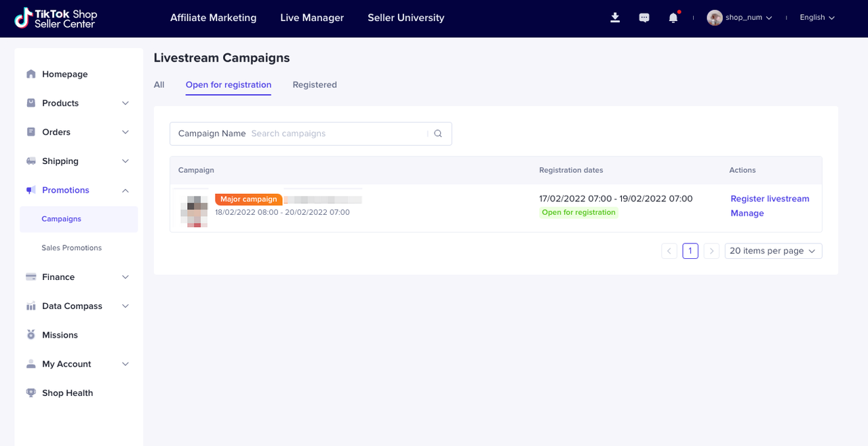
Task: Open the 20 items per page dropdown
Action: point(773,251)
